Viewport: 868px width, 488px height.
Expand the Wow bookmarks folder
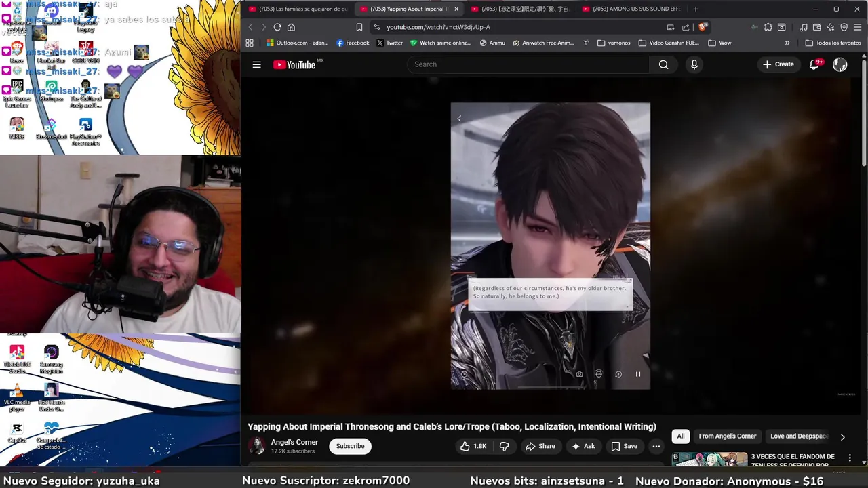tap(719, 43)
